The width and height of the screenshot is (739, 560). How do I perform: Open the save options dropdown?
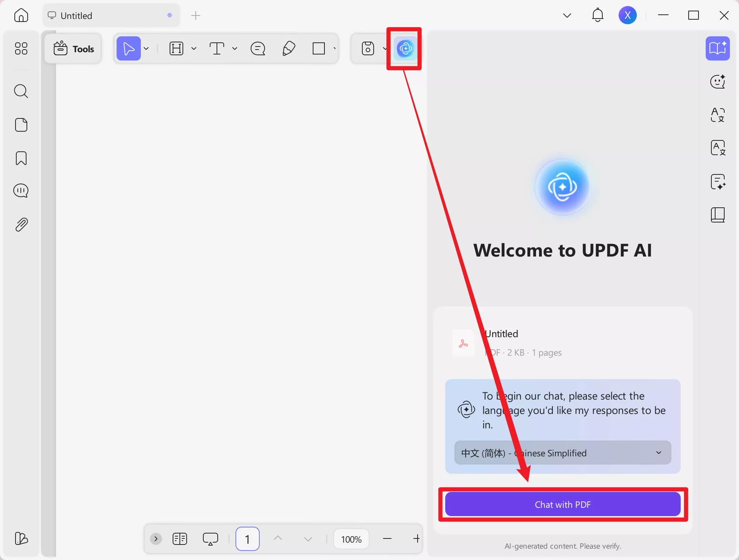pos(385,48)
